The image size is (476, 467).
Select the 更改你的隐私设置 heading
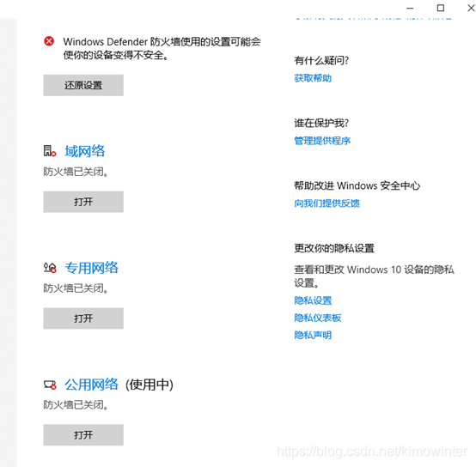click(x=334, y=248)
